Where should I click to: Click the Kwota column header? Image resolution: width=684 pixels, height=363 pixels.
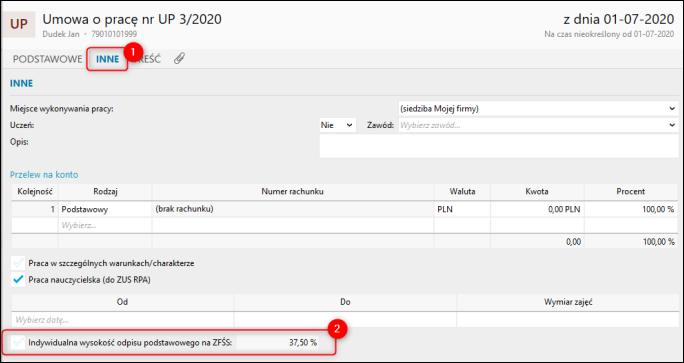pyautogui.click(x=537, y=191)
